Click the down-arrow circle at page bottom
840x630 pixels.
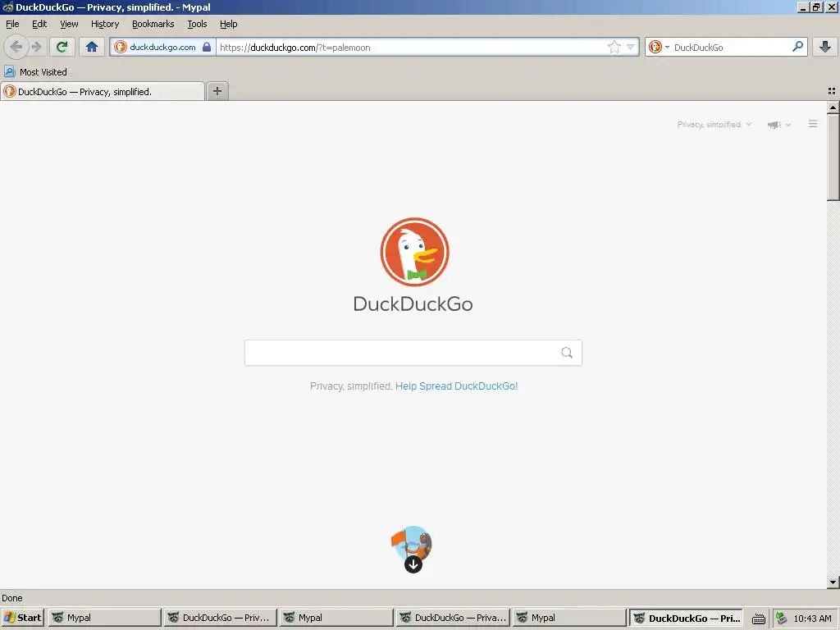tap(413, 564)
